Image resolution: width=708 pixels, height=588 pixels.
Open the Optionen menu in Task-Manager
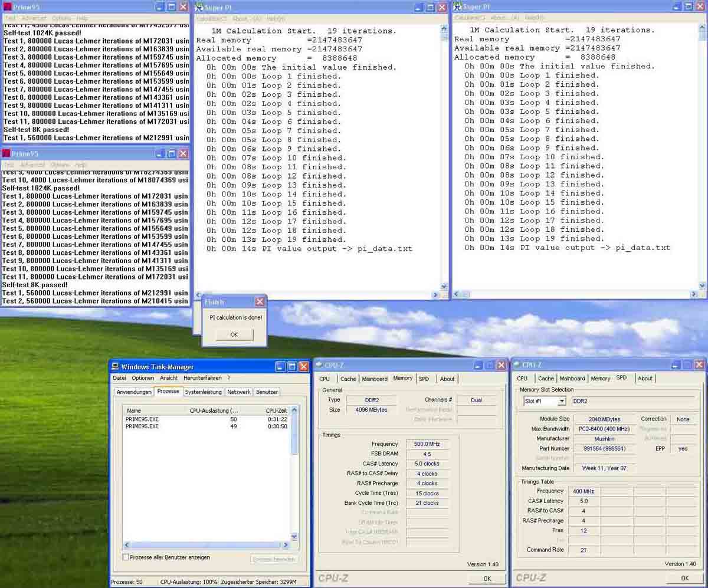143,378
